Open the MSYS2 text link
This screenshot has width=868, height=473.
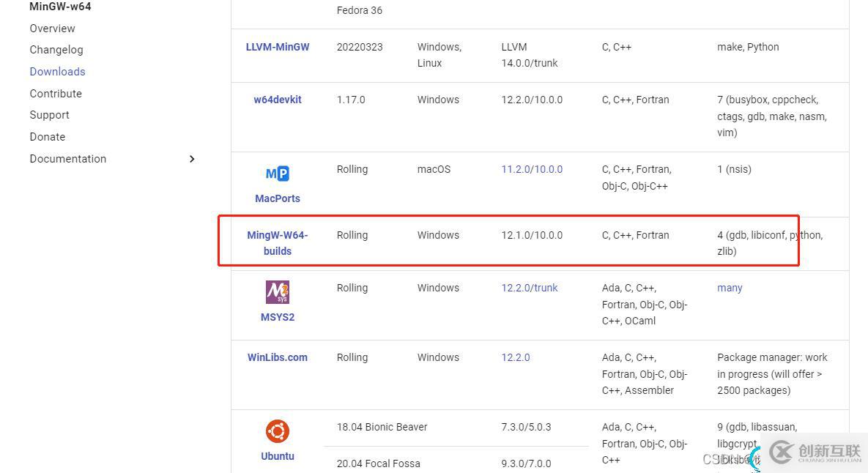[x=278, y=317]
